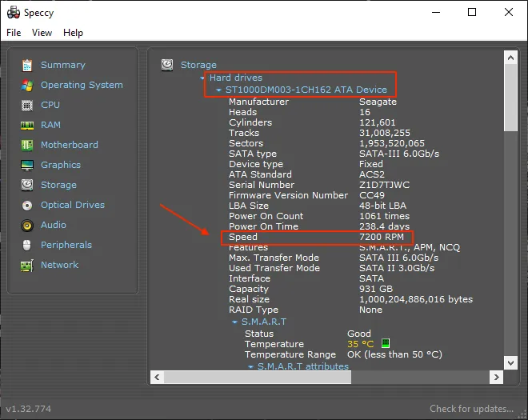Click the vertical scrollbar down arrow
Viewport: 528px width, 420px height.
(x=510, y=362)
